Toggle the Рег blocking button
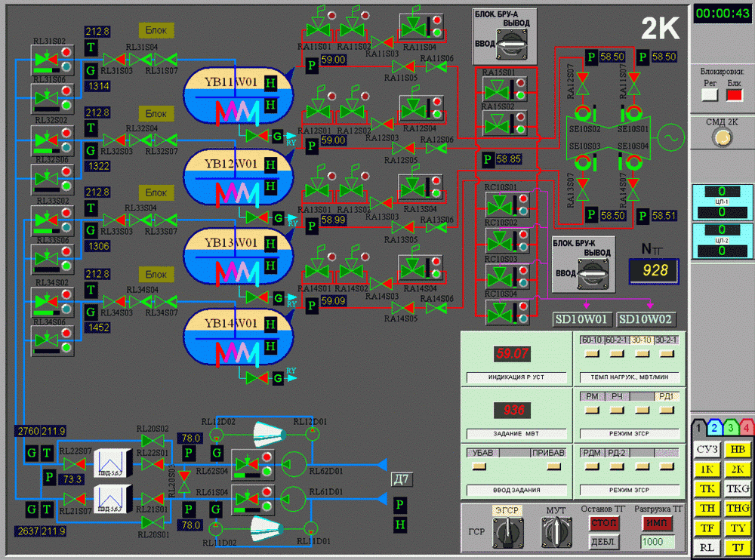755x560 pixels. point(710,95)
